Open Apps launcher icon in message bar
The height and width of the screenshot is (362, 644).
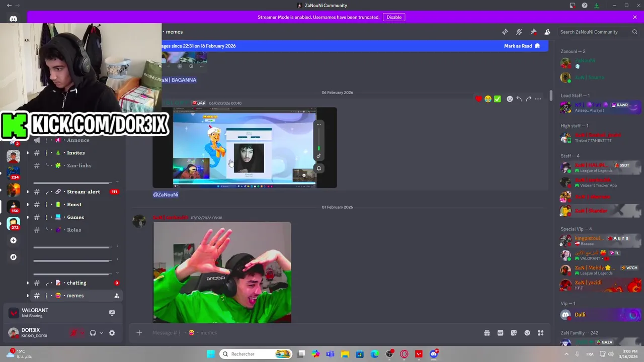coord(541,333)
